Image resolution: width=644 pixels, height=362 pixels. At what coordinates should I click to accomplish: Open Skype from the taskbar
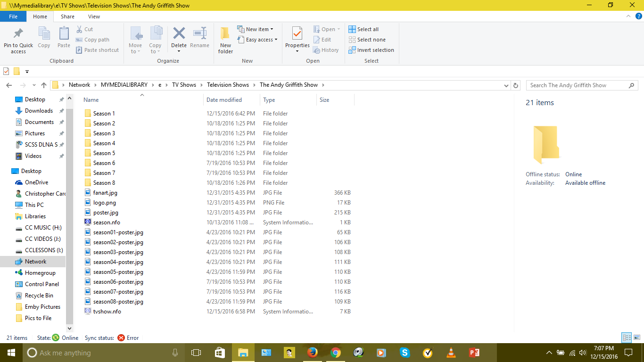point(405,352)
